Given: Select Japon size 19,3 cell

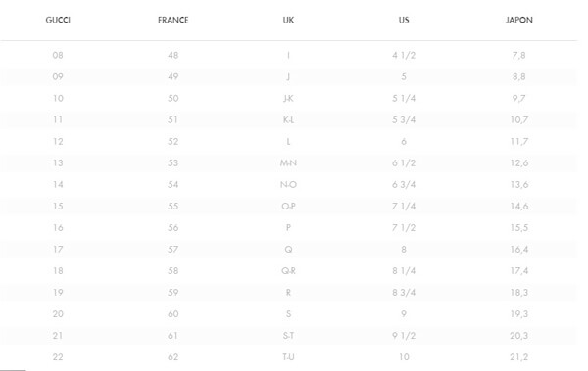Looking at the screenshot, I should [519, 314].
